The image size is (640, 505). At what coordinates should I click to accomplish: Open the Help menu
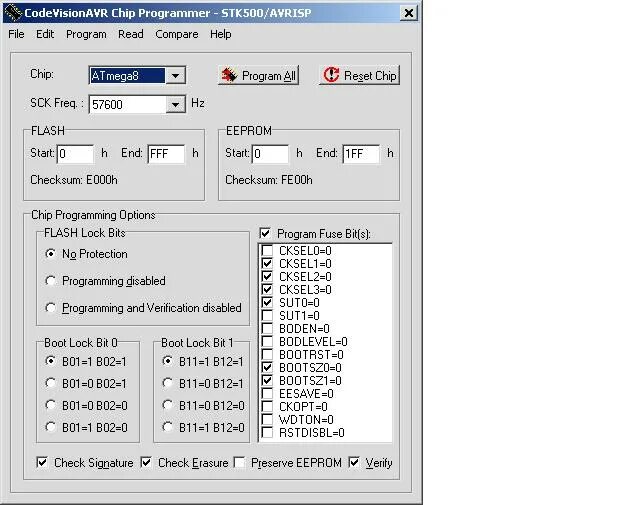click(221, 34)
